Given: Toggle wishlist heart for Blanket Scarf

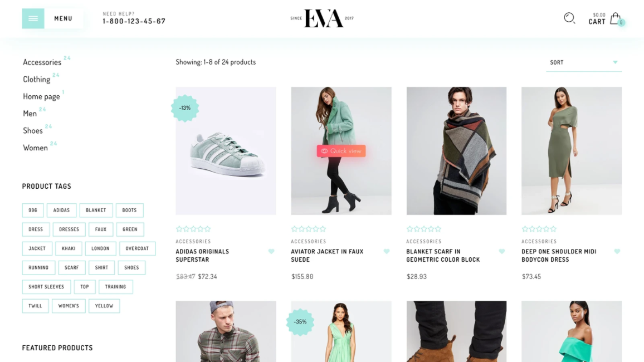Looking at the screenshot, I should point(502,251).
